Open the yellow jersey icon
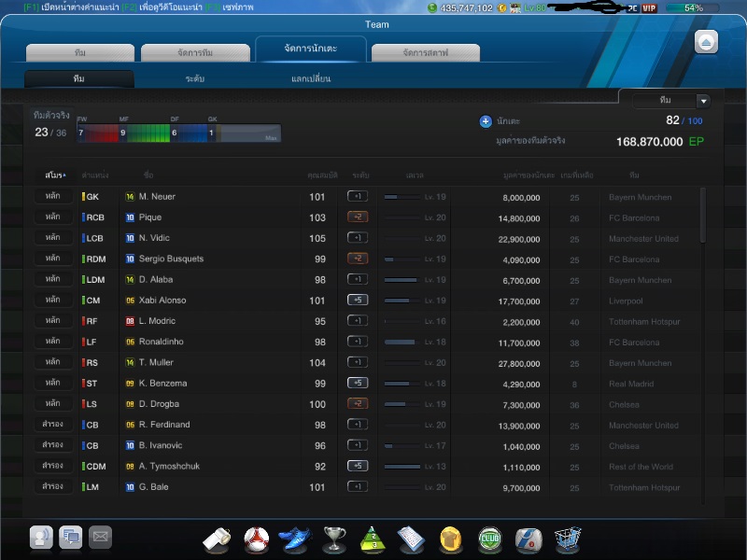Screen dimensions: 747x560 (x=450, y=540)
